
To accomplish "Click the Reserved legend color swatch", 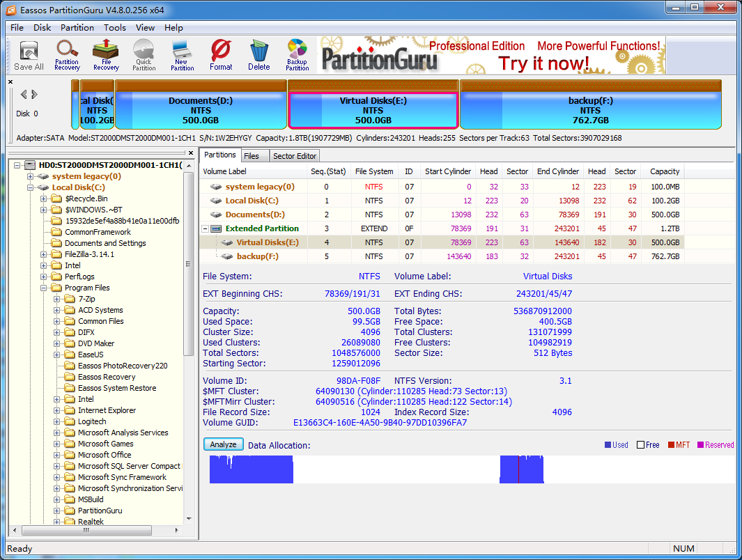I will pyautogui.click(x=700, y=445).
